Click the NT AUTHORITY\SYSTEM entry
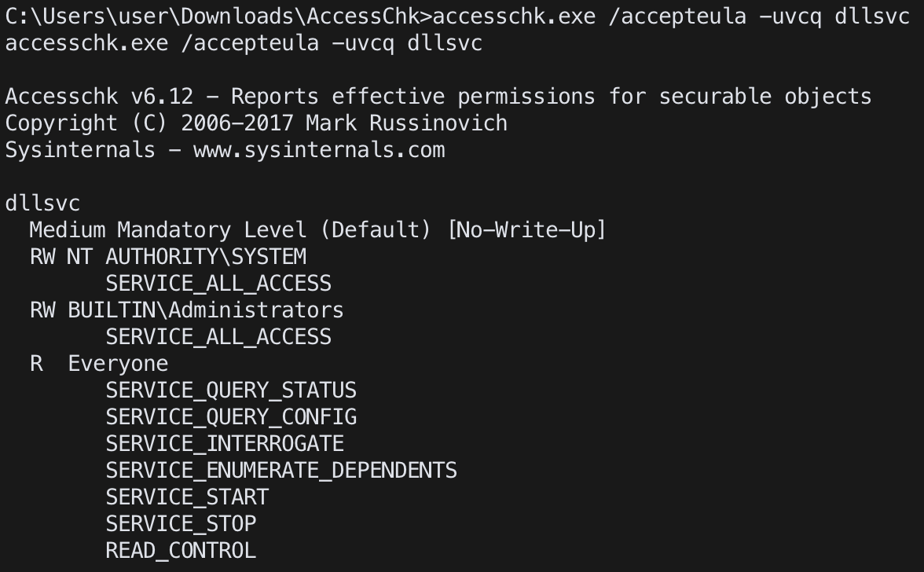Screen dimensions: 924x572 187,256
